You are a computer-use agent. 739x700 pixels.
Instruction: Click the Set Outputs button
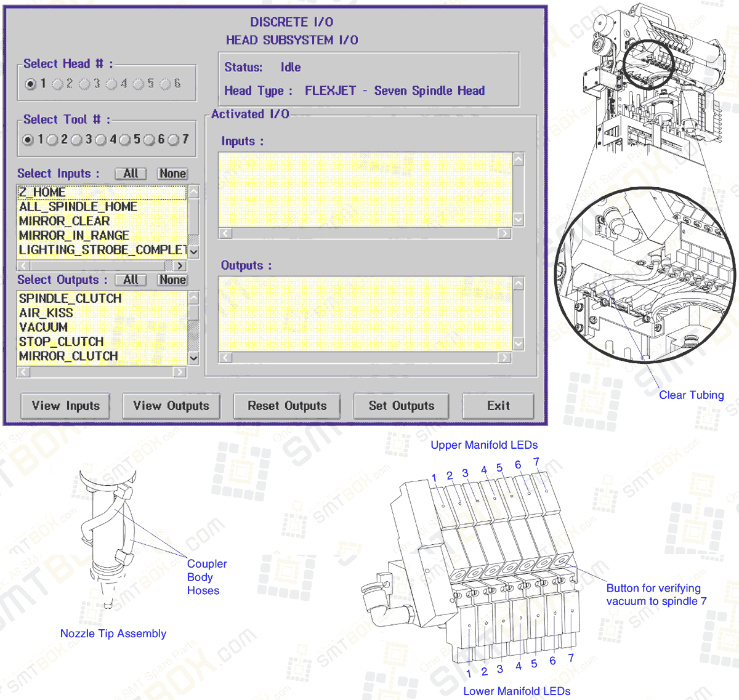(401, 406)
